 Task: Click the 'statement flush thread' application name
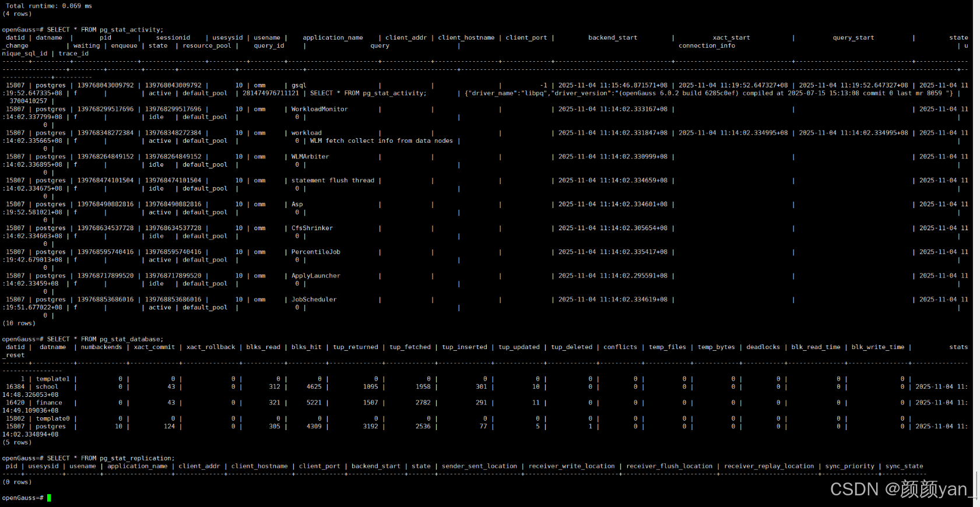point(333,181)
